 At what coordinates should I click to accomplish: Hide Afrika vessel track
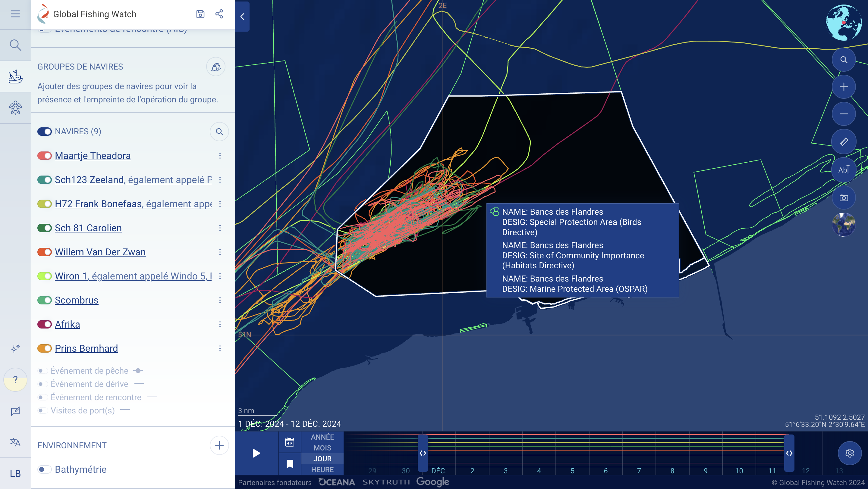(x=45, y=324)
